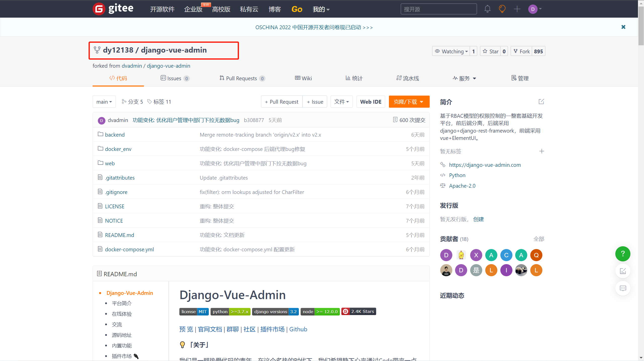Click the edit icon next to 简介
The height and width of the screenshot is (361, 644).
tap(541, 102)
